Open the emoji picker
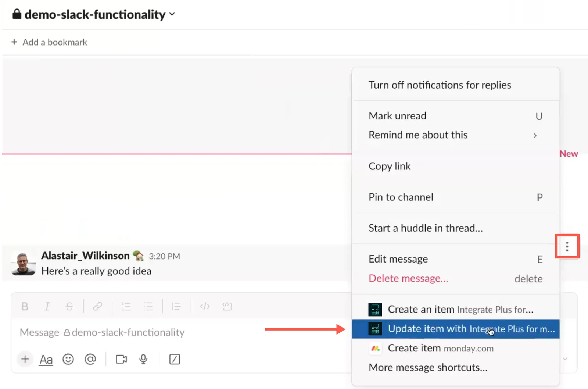The height and width of the screenshot is (389, 588). (68, 359)
